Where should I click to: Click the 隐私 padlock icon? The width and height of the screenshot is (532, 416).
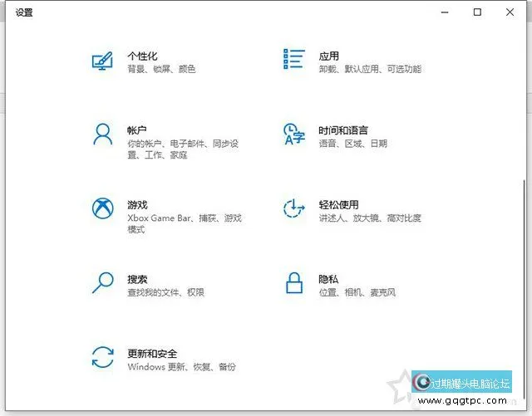(x=294, y=283)
